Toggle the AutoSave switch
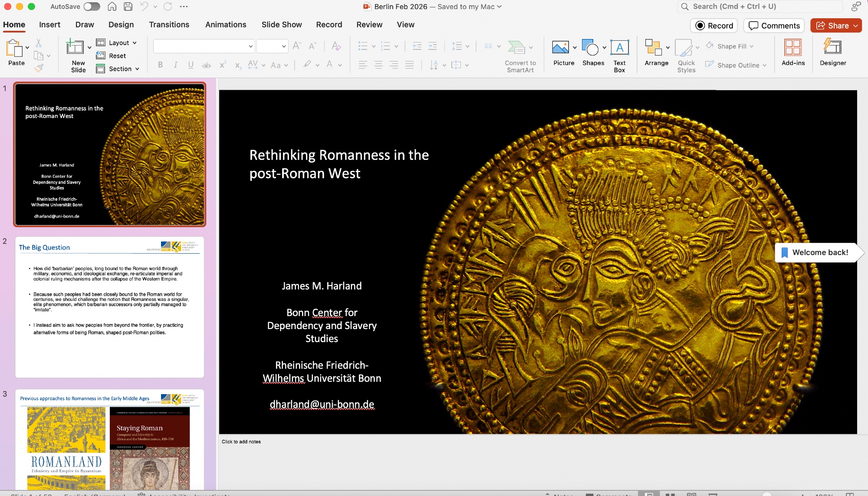This screenshot has width=868, height=496. coord(92,7)
